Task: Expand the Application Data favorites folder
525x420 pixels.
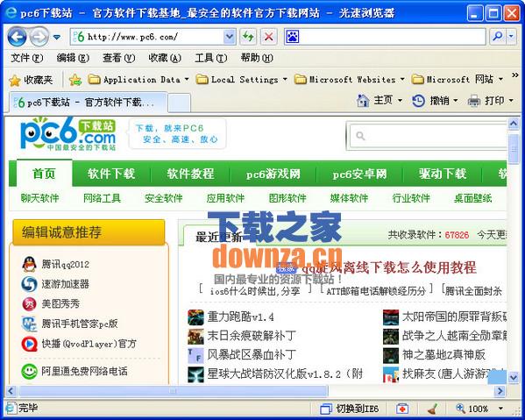Action: tap(138, 80)
